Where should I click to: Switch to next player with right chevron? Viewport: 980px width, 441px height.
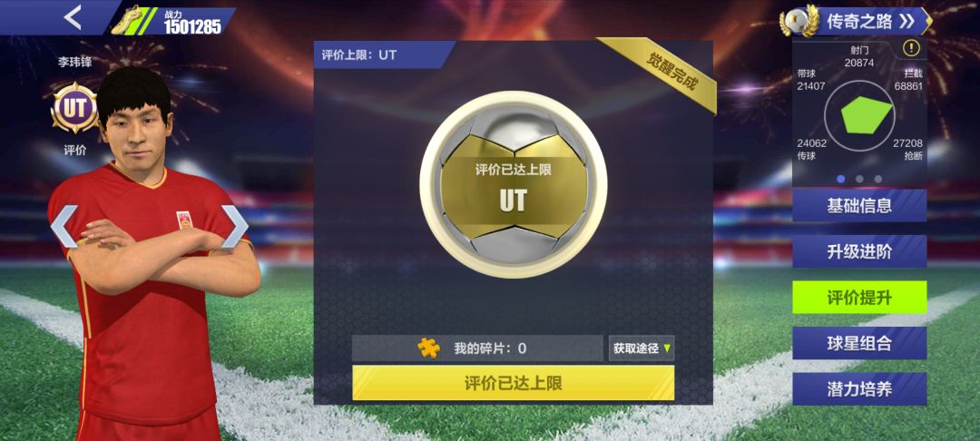[x=235, y=226]
